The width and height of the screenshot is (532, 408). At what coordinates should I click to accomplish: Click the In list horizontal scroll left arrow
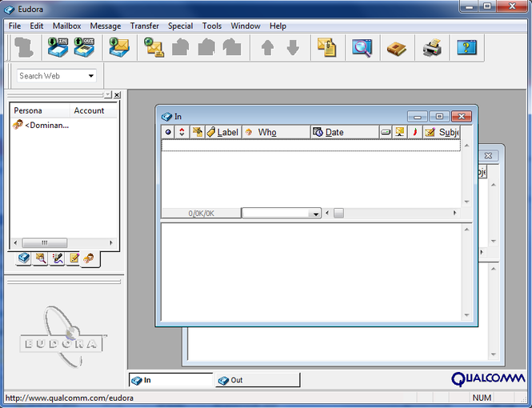tap(327, 214)
